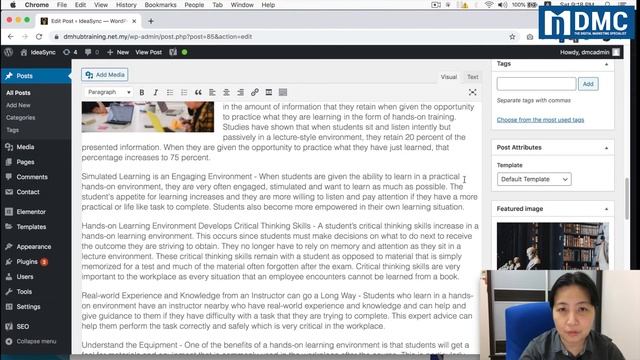Open the Chrome History menu
This screenshot has width=640, height=360.
tap(126, 5)
